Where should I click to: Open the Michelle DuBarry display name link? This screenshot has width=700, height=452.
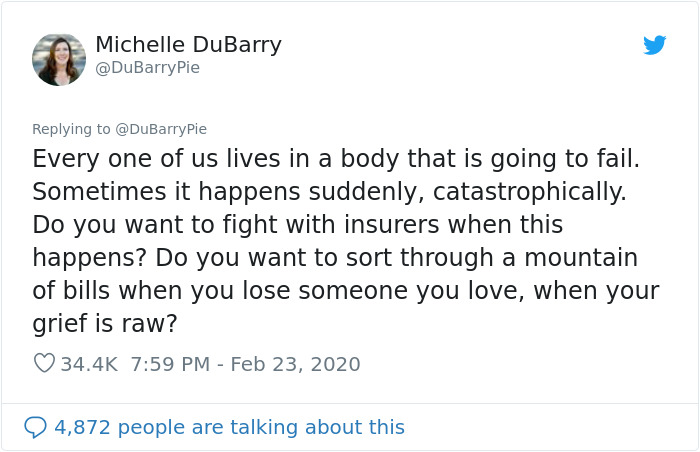point(188,45)
